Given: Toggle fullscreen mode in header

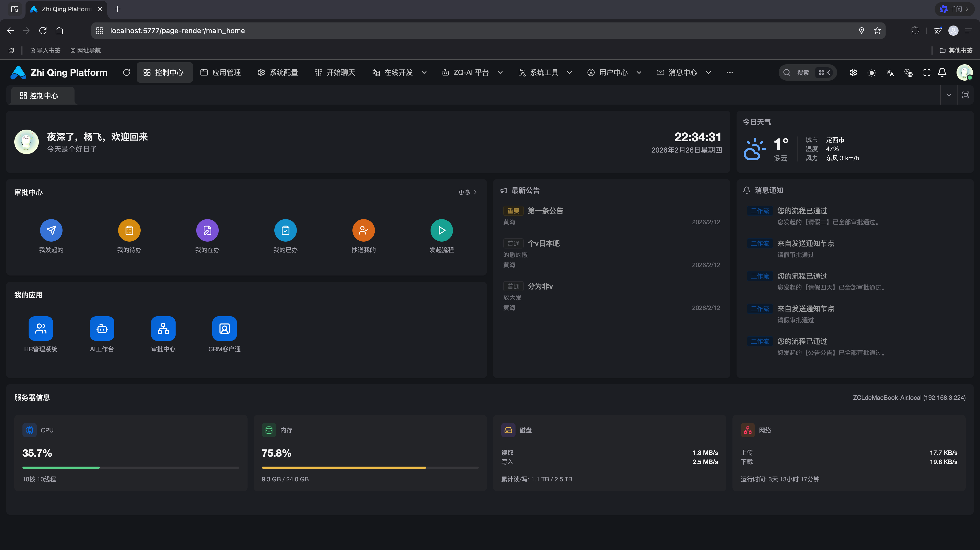Looking at the screenshot, I should (927, 73).
